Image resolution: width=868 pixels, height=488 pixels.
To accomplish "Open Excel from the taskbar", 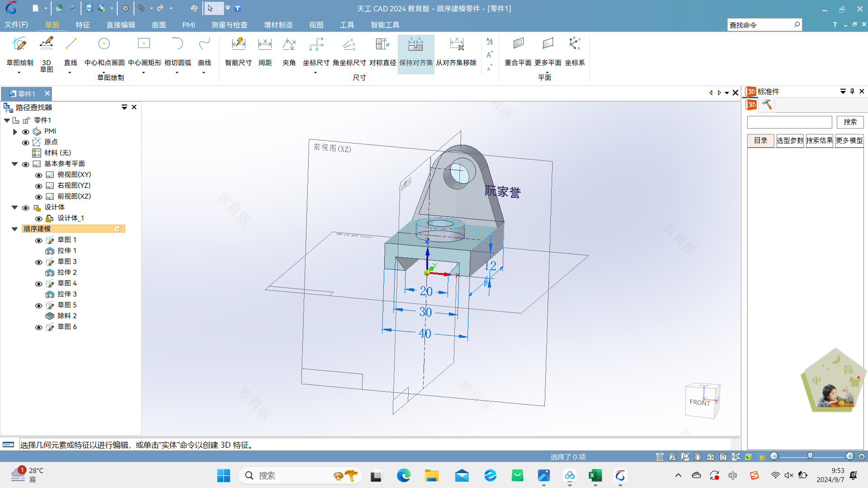I will pyautogui.click(x=595, y=476).
